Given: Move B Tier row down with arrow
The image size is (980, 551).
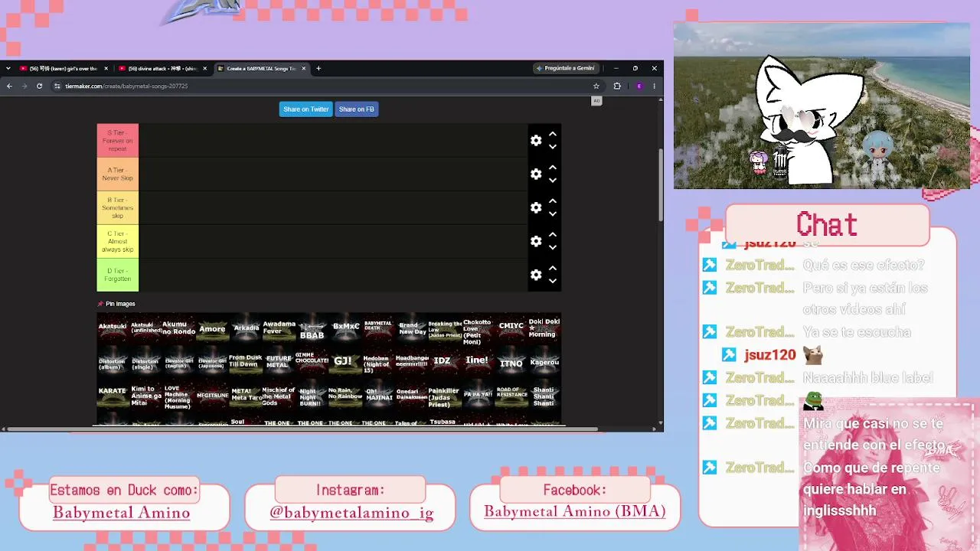Looking at the screenshot, I should [552, 214].
